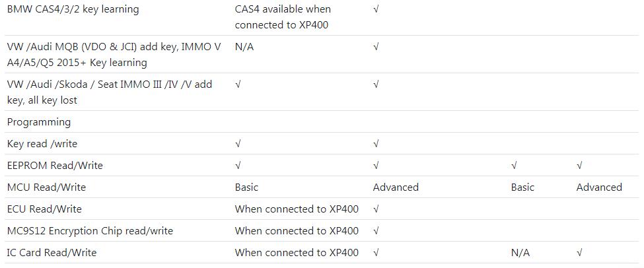This screenshot has width=644, height=268.
Task: Click the third checkmark in EEPROM Read/Write row
Action: [514, 166]
